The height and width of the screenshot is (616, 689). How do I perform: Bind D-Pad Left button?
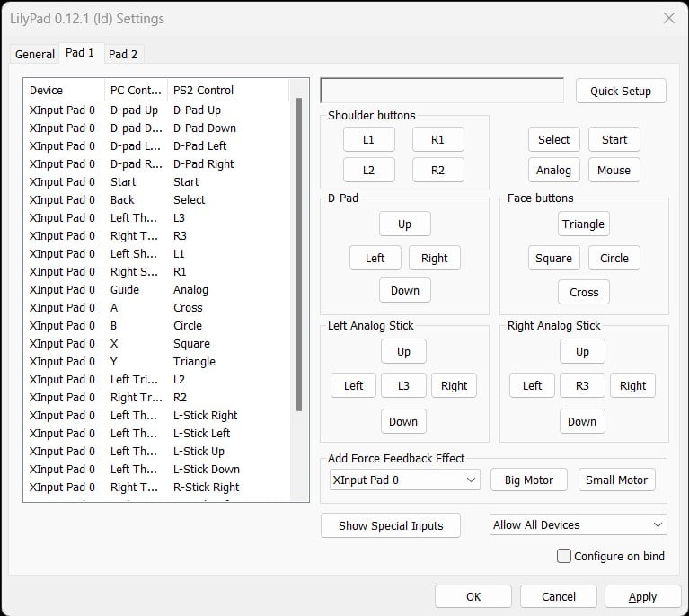(375, 258)
